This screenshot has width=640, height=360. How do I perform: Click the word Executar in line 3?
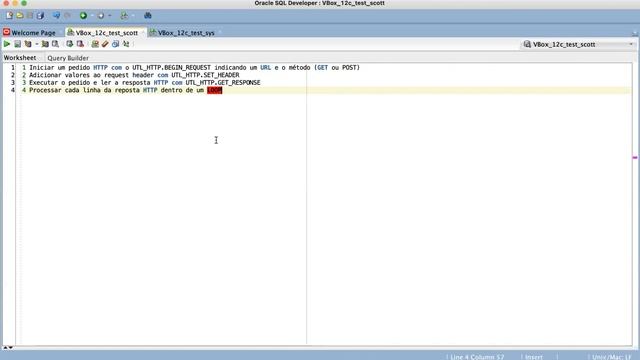(43, 82)
